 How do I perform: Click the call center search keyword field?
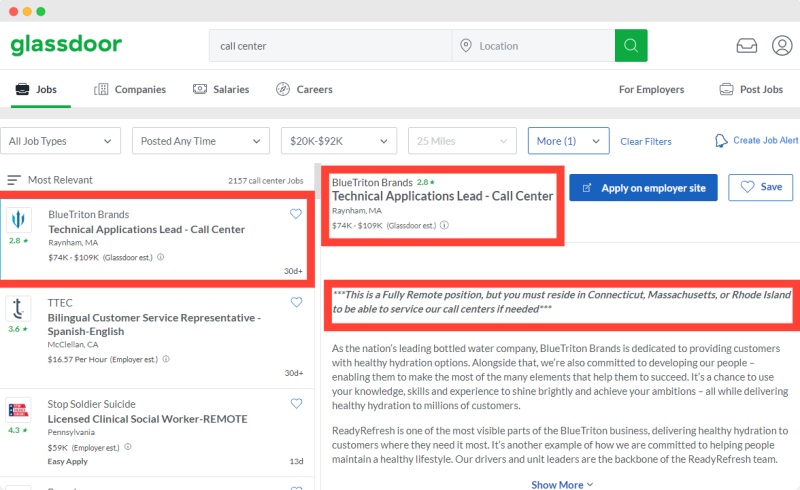pyautogui.click(x=331, y=45)
